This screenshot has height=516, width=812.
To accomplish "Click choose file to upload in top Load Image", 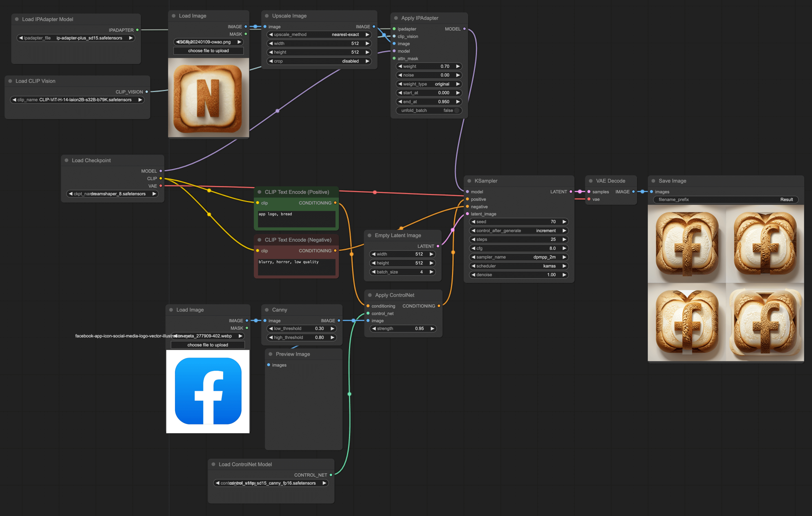I will [x=208, y=51].
